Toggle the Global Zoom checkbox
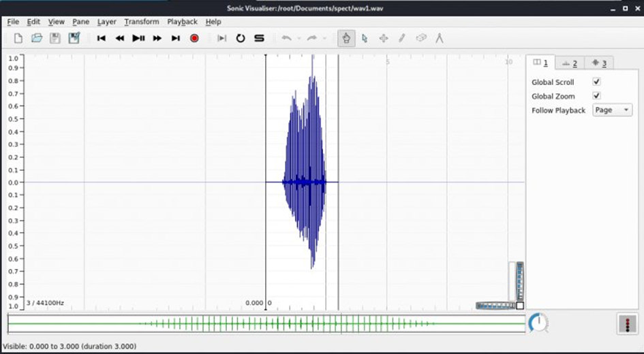 coord(596,95)
